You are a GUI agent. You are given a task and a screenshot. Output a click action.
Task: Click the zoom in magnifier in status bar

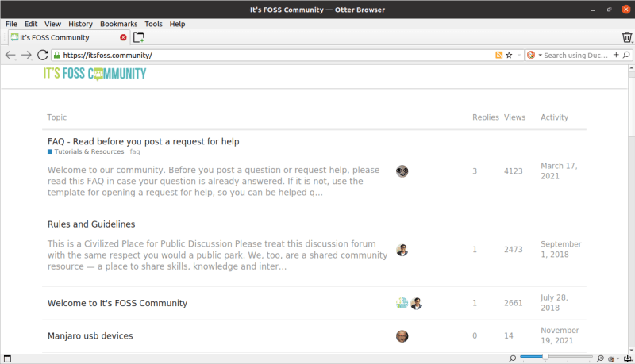pos(600,358)
